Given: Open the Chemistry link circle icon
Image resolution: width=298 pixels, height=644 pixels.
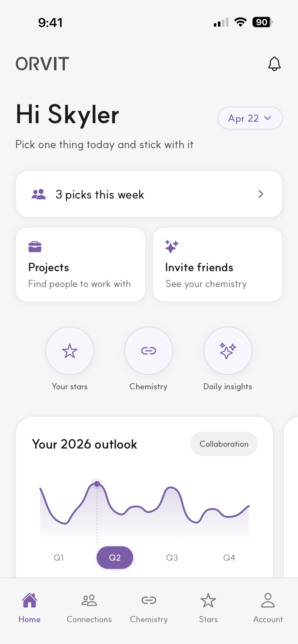Looking at the screenshot, I should (149, 351).
